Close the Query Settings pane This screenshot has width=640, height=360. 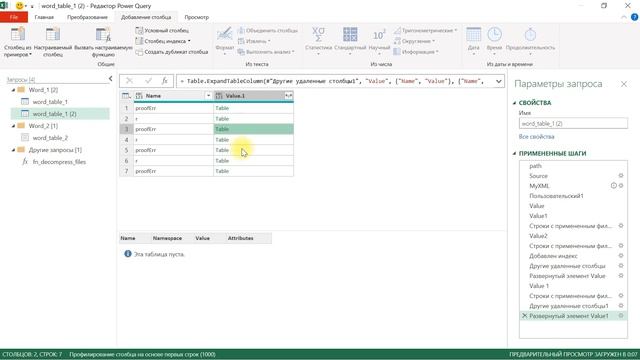click(624, 84)
